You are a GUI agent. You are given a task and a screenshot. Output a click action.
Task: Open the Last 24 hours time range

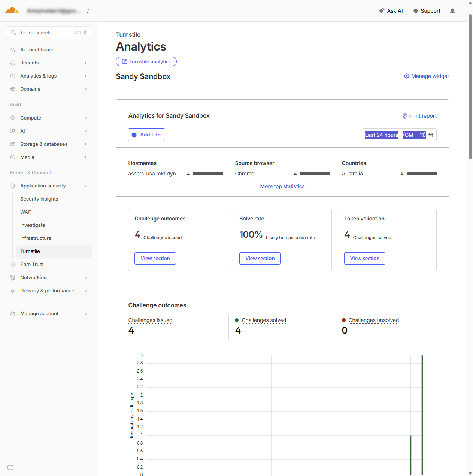click(382, 135)
